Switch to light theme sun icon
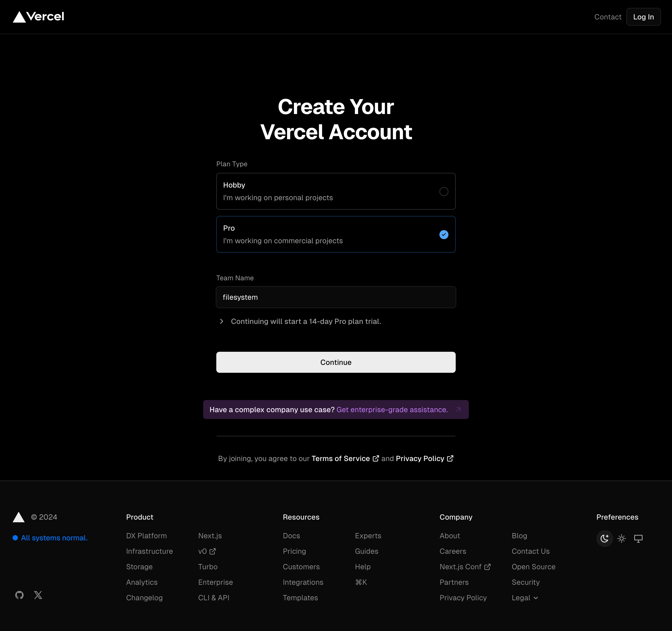Image resolution: width=672 pixels, height=631 pixels. coord(621,538)
